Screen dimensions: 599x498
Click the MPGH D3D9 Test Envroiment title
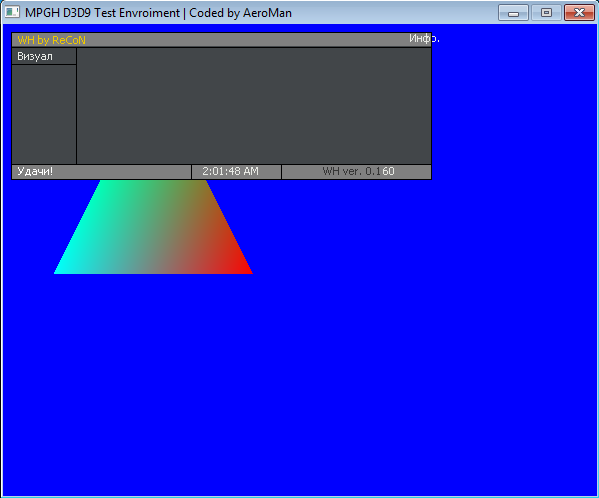click(x=158, y=13)
